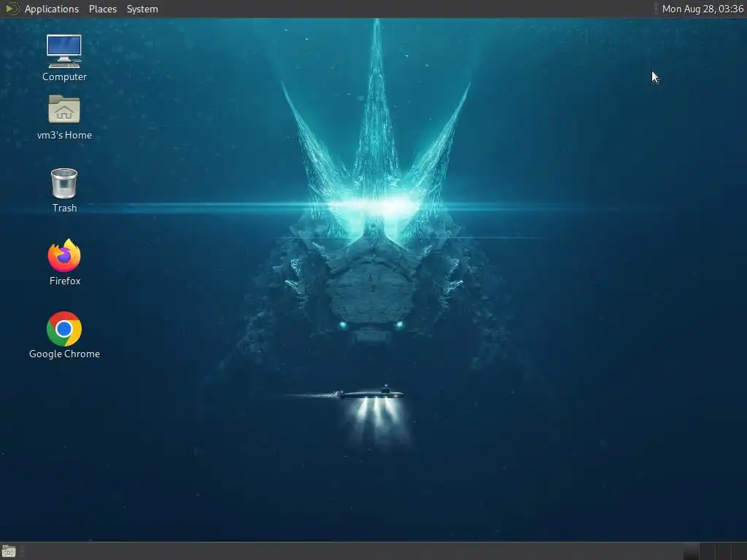Open the clock showing Mon Aug 28, 03:36
The image size is (747, 560).
click(703, 9)
